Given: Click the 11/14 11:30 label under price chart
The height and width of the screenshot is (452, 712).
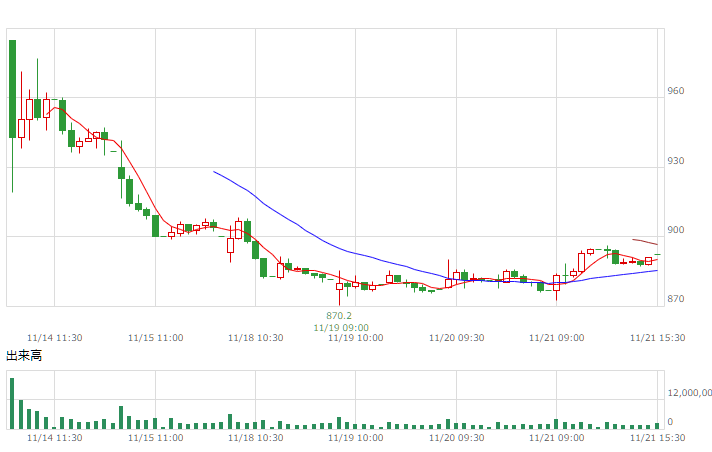Looking at the screenshot, I should coord(54,338).
